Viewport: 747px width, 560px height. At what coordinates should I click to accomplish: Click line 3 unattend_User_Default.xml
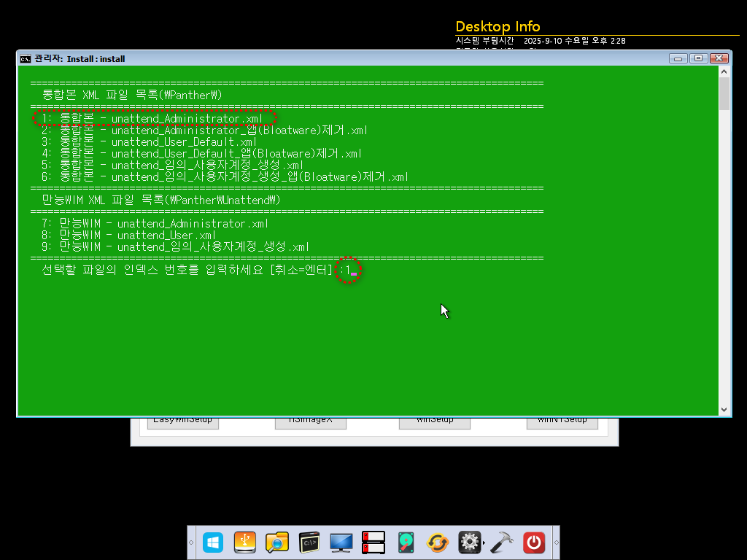click(149, 142)
